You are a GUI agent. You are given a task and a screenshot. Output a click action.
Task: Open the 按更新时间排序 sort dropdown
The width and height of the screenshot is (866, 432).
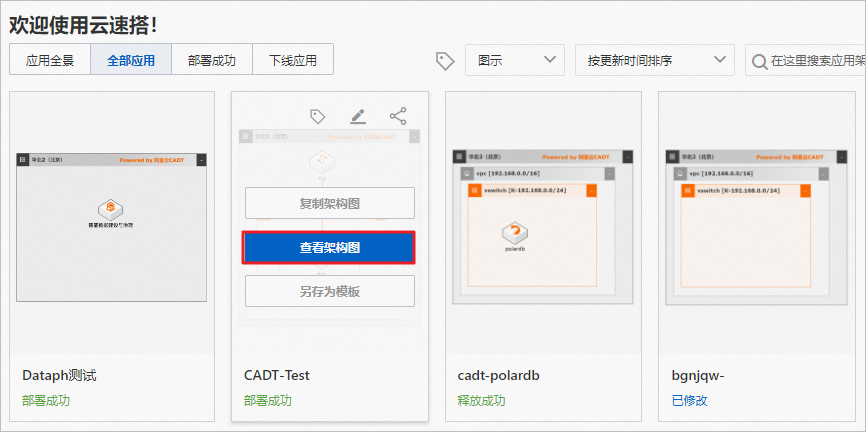[x=655, y=60]
